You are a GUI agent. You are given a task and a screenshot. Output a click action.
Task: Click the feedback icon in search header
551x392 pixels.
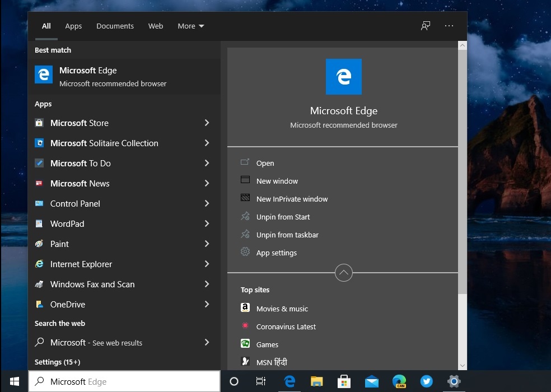pos(426,26)
